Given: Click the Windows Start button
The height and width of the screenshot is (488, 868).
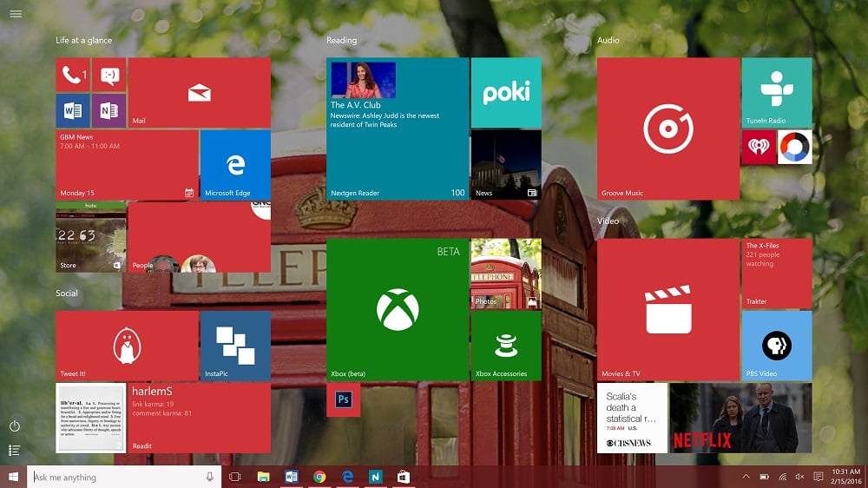Looking at the screenshot, I should [x=13, y=477].
